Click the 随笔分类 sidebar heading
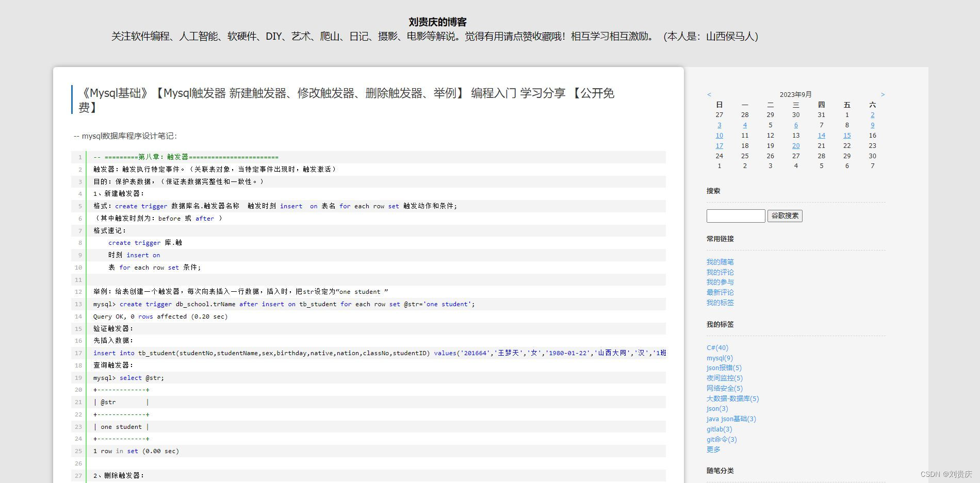The image size is (980, 483). [x=720, y=471]
